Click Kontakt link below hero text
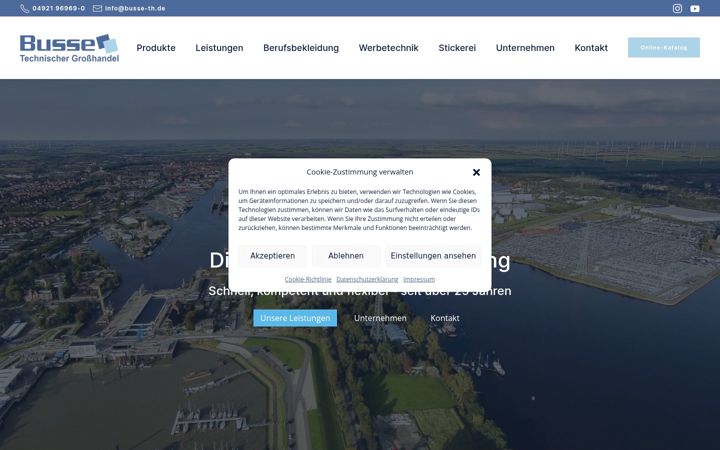Screen dimensions: 720x450 [444, 318]
